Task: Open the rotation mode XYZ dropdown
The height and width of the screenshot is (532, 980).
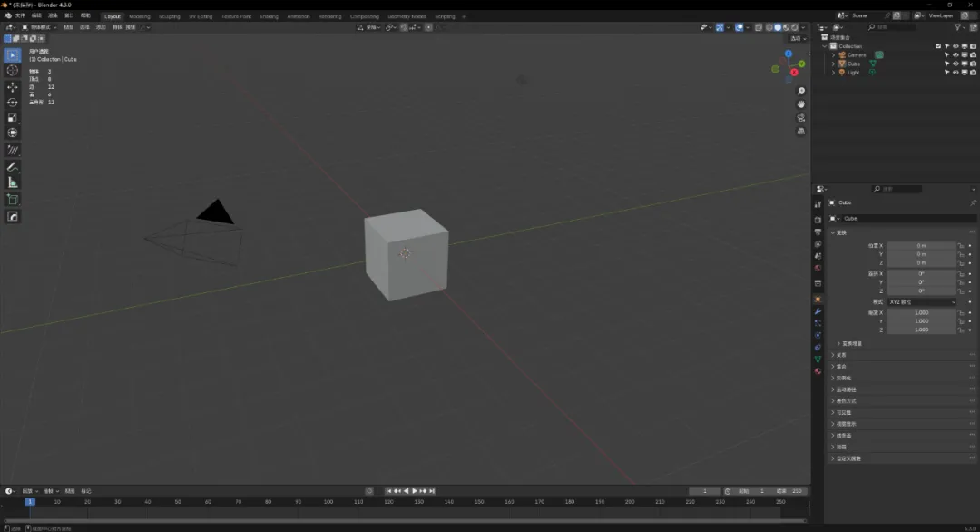Action: point(921,301)
